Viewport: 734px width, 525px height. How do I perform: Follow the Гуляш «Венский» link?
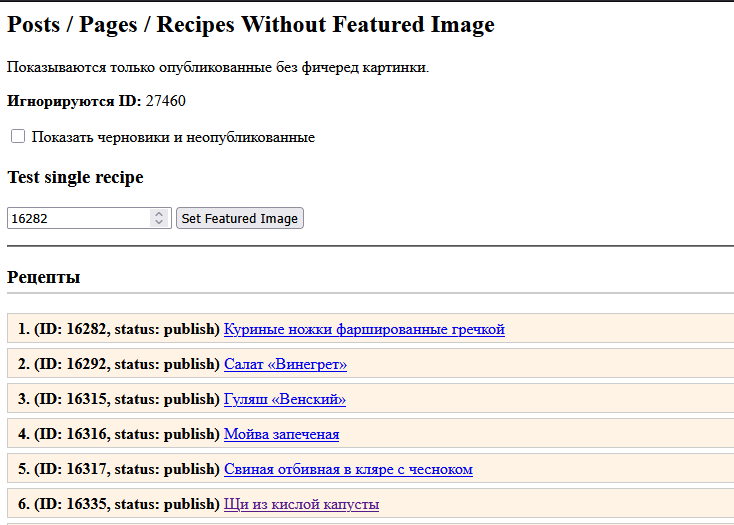284,399
